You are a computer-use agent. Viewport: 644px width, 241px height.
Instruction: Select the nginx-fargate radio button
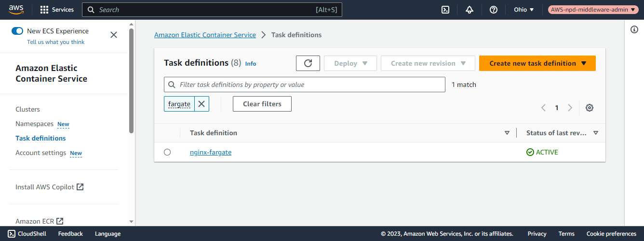167,152
